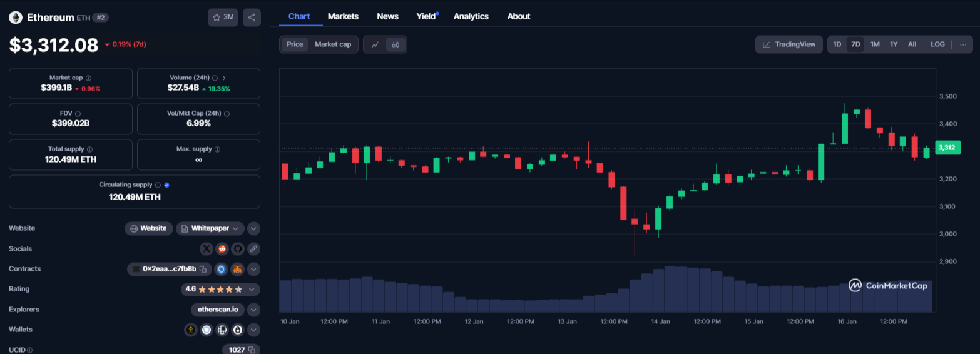Switch to the Markets tab
The image size is (980, 354).
343,16
